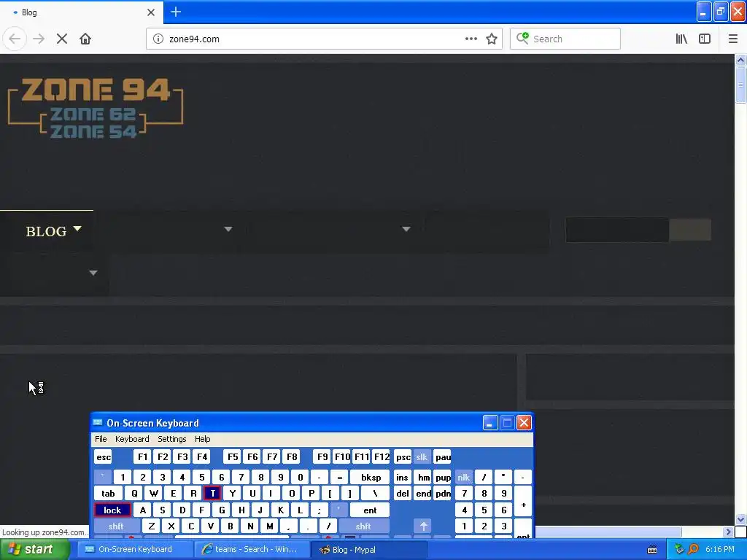Viewport: 747px width, 560px height.
Task: Click the bksp key
Action: 370,477
